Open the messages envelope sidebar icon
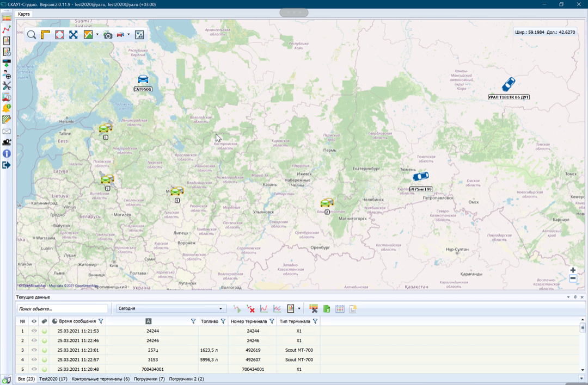This screenshot has width=588, height=385. [x=7, y=132]
